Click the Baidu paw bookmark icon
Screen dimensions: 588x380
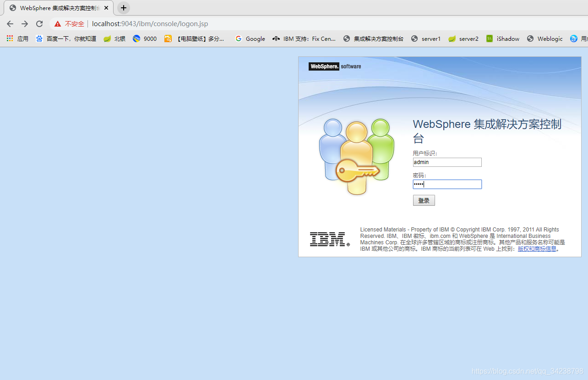[39, 39]
